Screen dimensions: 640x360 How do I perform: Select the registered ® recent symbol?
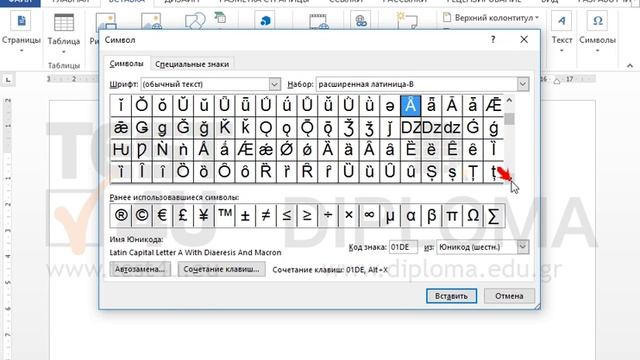coord(121,216)
